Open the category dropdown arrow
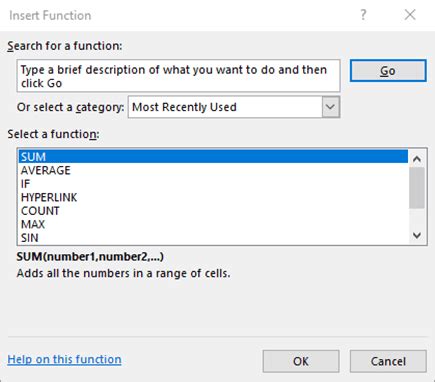 pos(331,107)
